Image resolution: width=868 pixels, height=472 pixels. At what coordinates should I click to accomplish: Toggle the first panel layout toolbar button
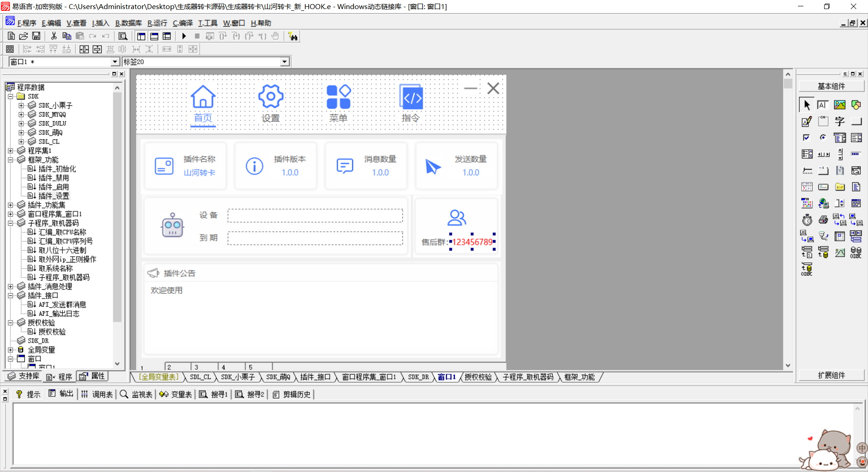[x=141, y=36]
